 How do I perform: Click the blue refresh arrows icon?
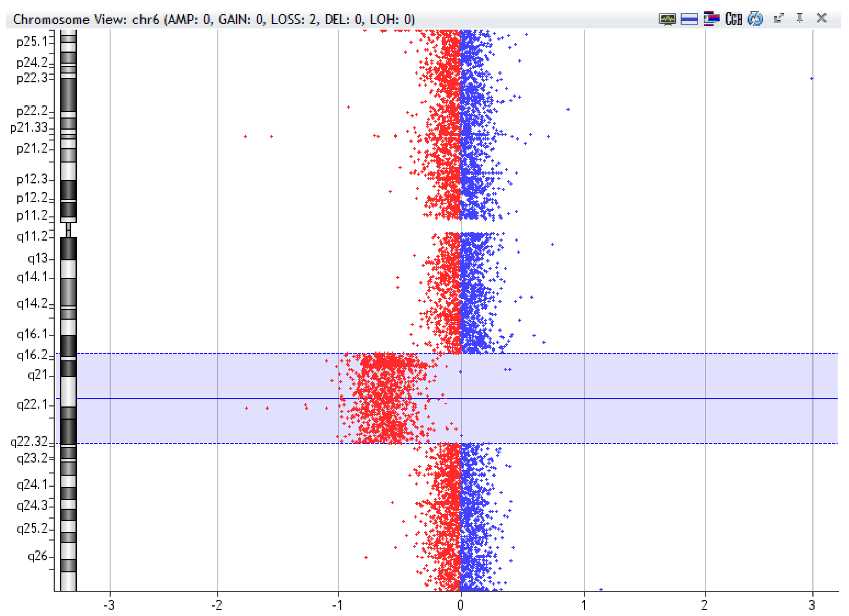(x=755, y=19)
